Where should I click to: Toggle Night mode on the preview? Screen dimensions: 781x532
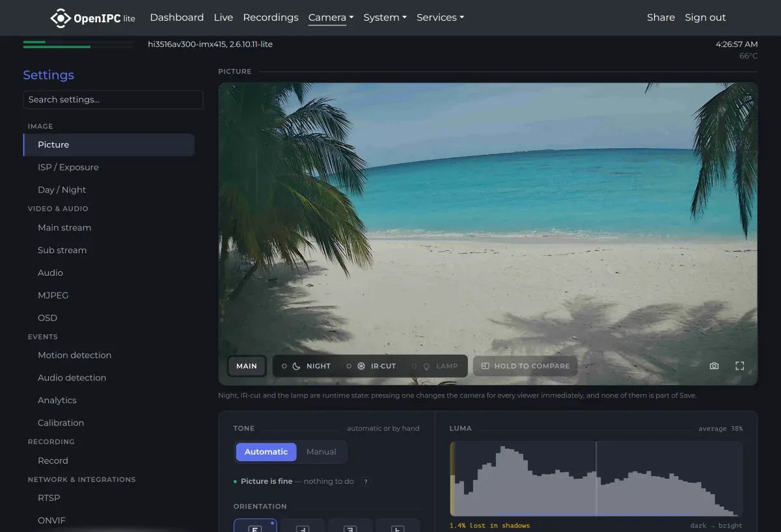pos(306,366)
